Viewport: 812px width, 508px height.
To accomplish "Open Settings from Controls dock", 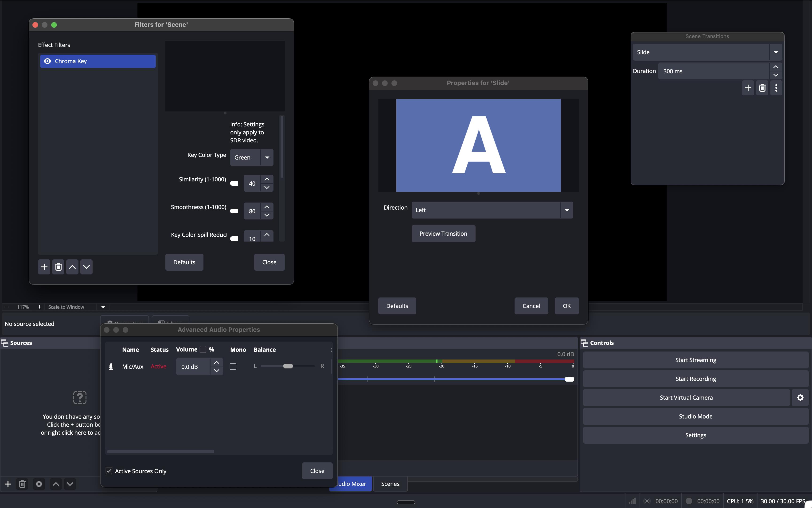I will (x=695, y=435).
